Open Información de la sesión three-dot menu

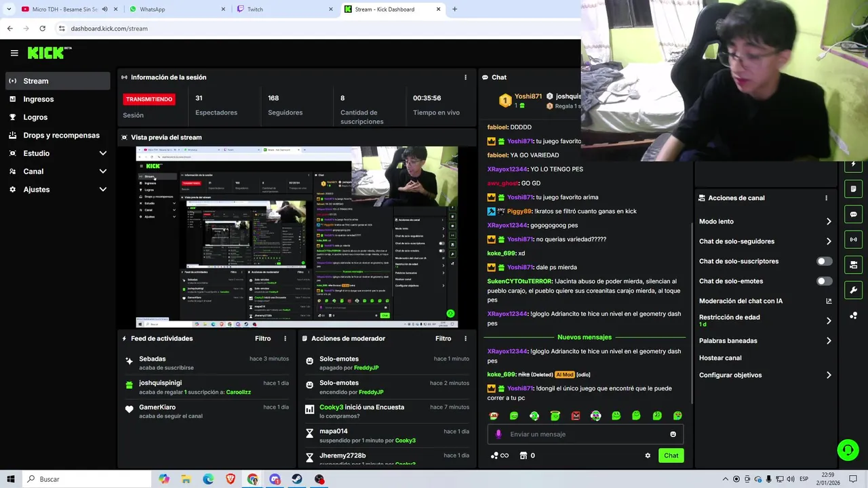click(x=465, y=77)
